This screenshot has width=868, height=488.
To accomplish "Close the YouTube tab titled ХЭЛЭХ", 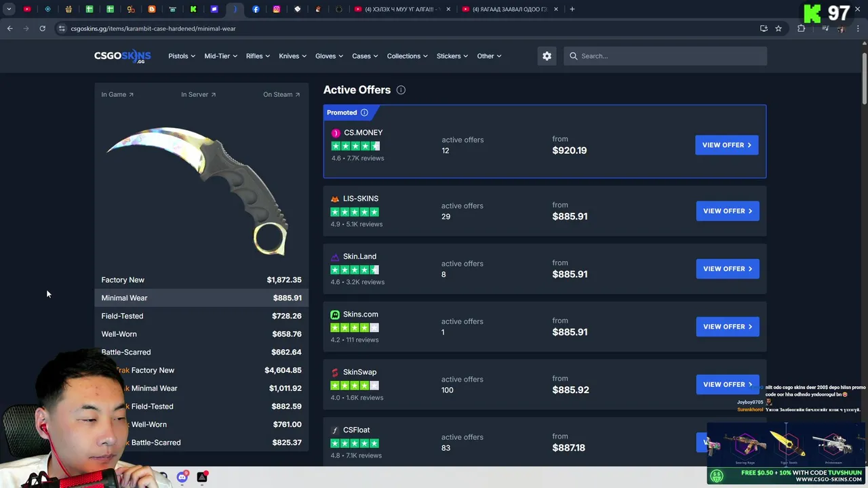I will (x=448, y=9).
